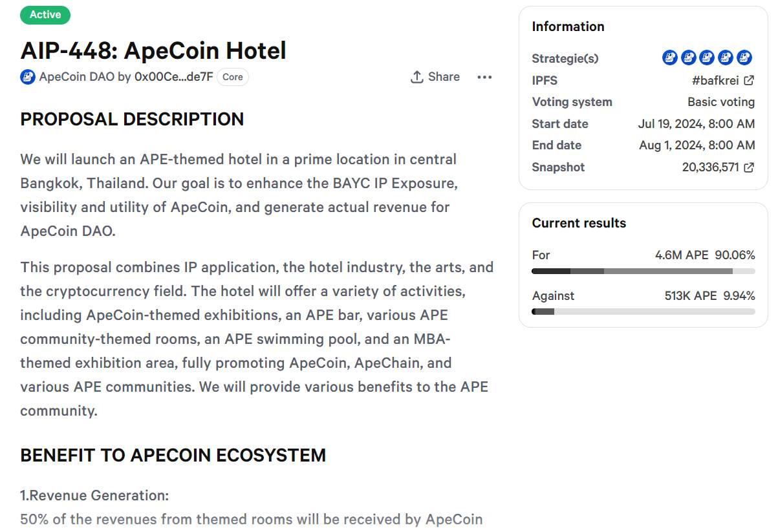The height and width of the screenshot is (532, 778).
Task: Open author address 0x00Ce...de7F
Action: (173, 77)
